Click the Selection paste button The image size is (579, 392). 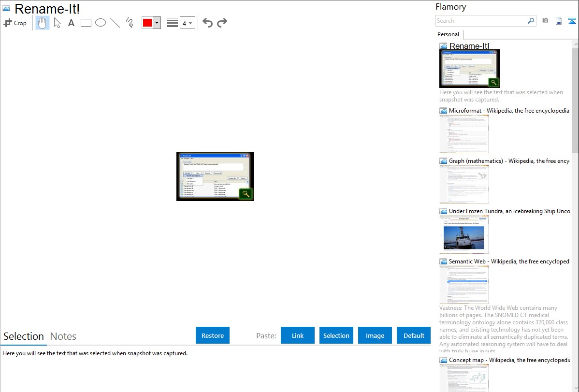(336, 335)
